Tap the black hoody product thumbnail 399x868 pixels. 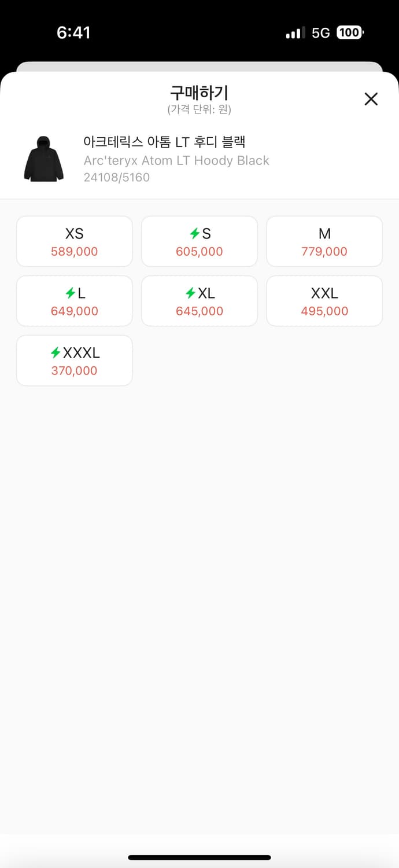[43, 159]
